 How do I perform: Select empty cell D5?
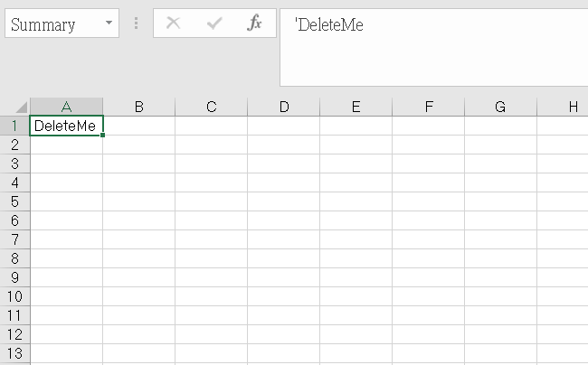283,201
